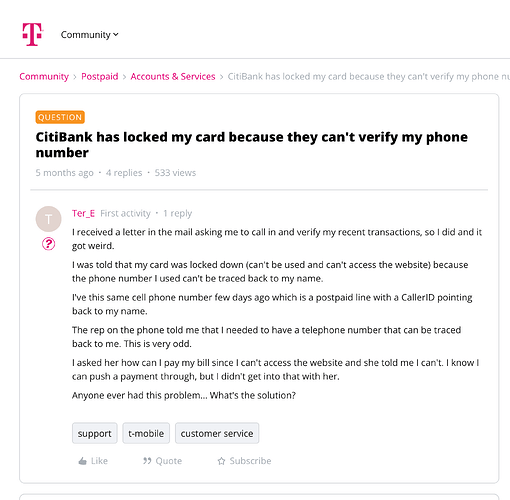The height and width of the screenshot is (500, 510).
Task: Click the thumbs-up Like icon
Action: 82,461
